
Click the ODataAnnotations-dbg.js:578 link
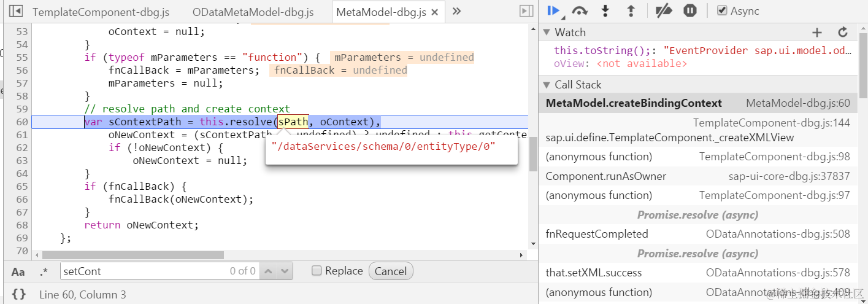778,273
